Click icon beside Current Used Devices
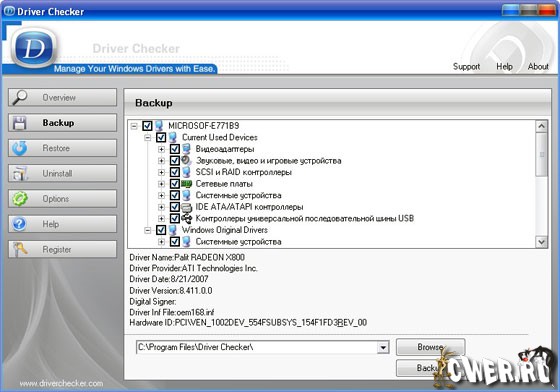The image size is (560, 392). pos(173,137)
